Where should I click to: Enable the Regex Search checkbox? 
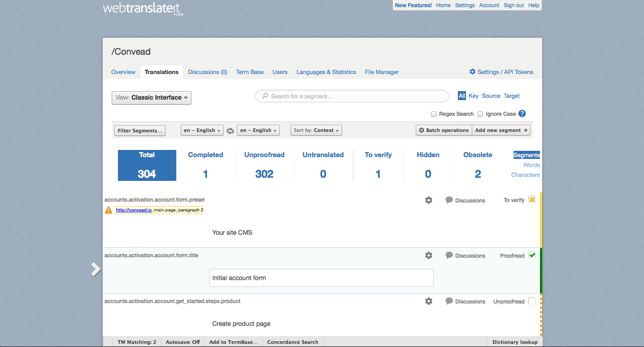pos(434,114)
